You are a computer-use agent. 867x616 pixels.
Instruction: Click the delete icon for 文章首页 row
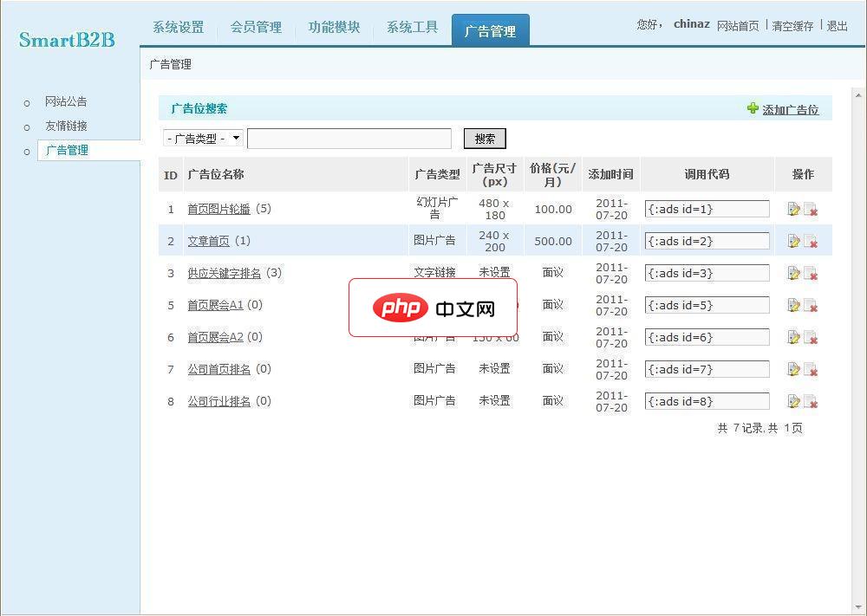pyautogui.click(x=812, y=241)
